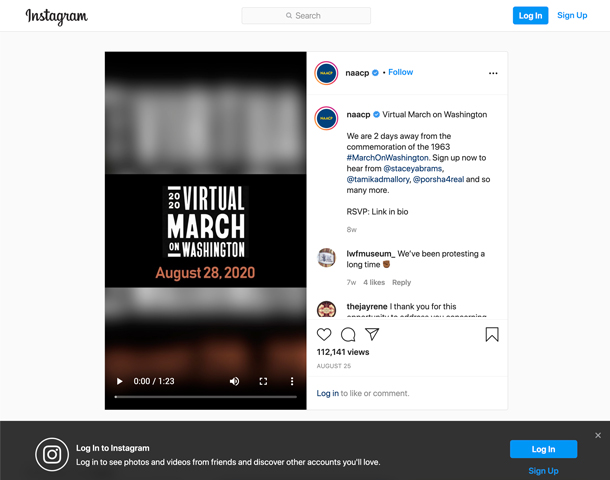Click the Instagram logo in header
Image resolution: width=610 pixels, height=480 pixels.
(56, 16)
